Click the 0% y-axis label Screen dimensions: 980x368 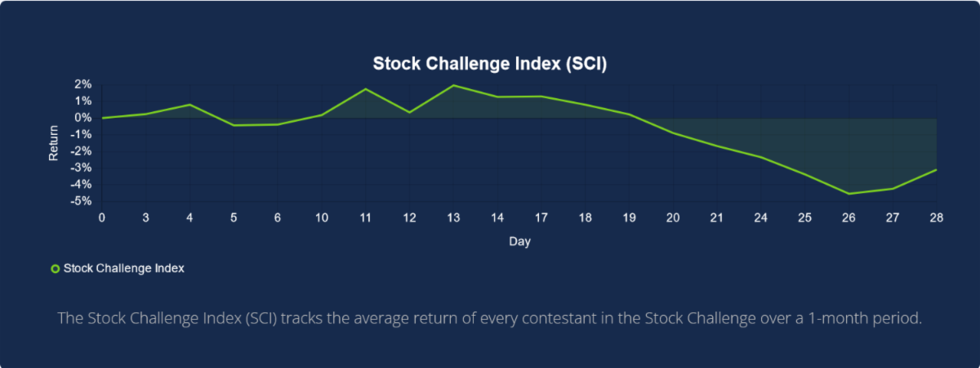pos(82,118)
